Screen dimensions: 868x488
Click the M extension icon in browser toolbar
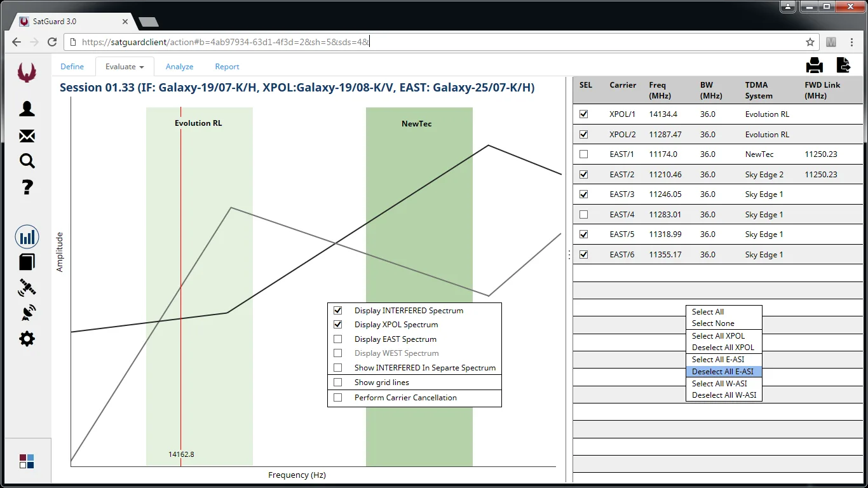[831, 42]
